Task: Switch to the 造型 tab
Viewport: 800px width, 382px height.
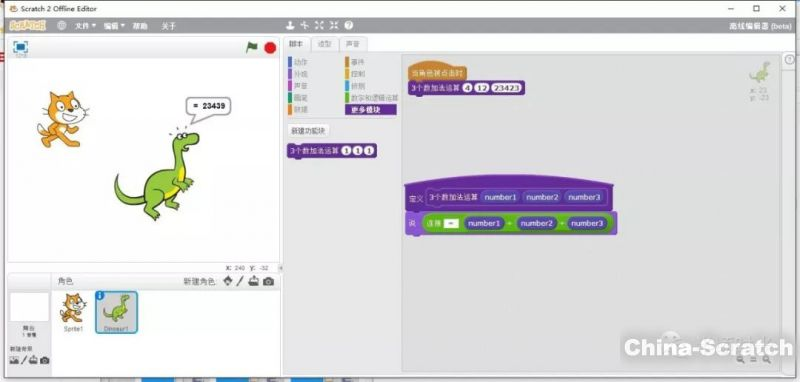Action: point(324,44)
